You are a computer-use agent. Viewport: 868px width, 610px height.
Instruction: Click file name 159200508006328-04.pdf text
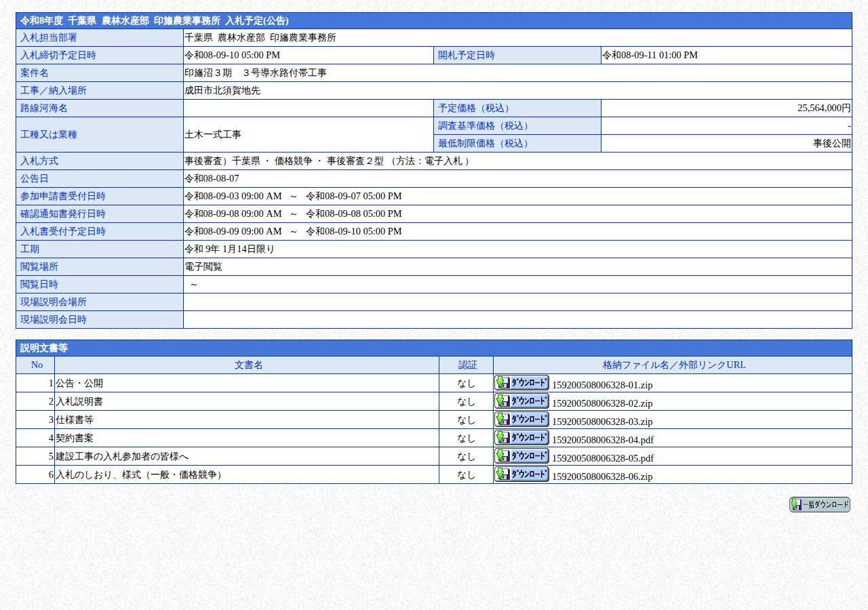click(x=603, y=440)
